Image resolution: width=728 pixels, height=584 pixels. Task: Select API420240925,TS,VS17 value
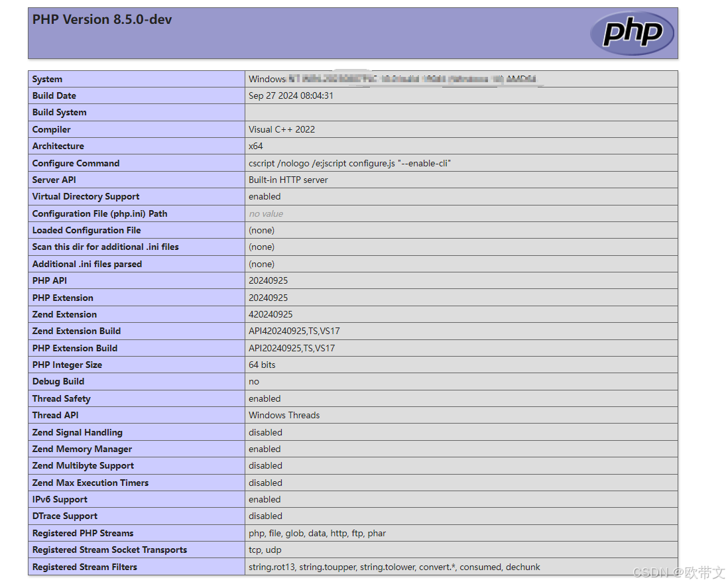point(294,331)
